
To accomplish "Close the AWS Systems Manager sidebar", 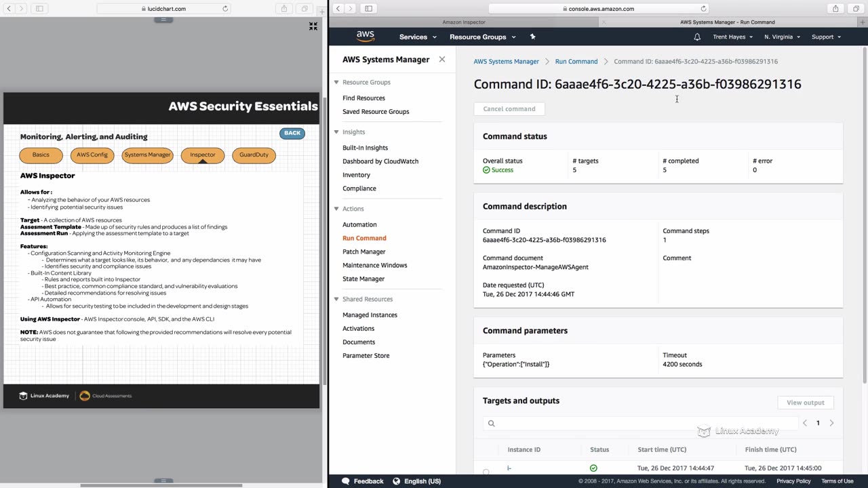I will click(x=442, y=60).
